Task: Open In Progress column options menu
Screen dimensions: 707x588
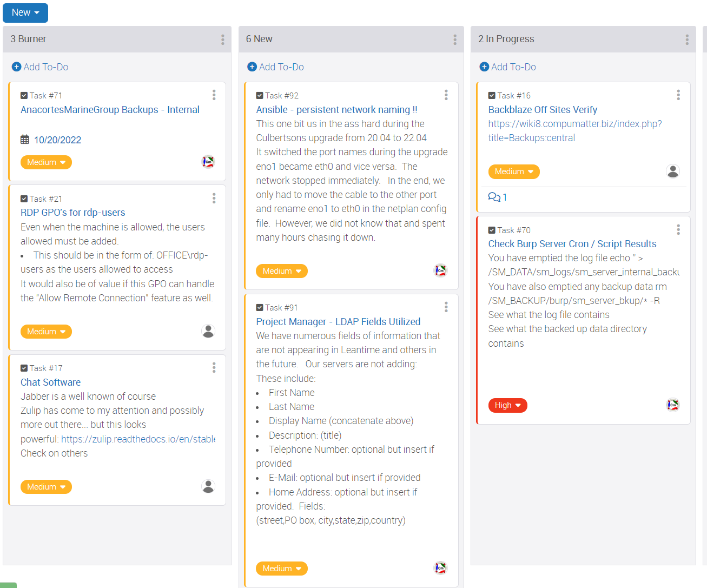Action: pyautogui.click(x=687, y=39)
